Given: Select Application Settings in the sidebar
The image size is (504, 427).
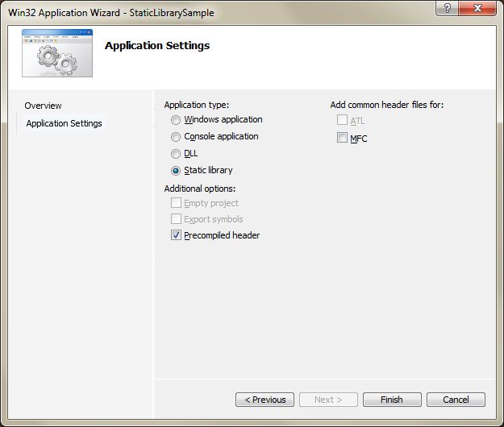Looking at the screenshot, I should point(64,123).
